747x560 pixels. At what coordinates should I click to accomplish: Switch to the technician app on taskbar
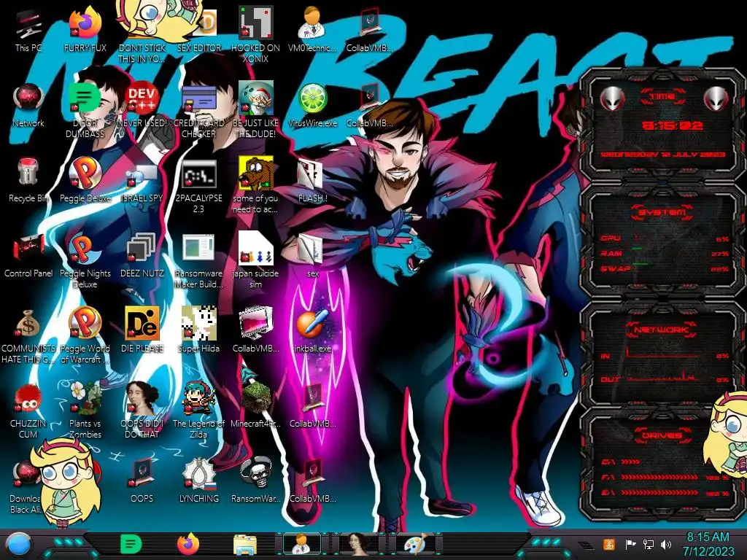[302, 544]
